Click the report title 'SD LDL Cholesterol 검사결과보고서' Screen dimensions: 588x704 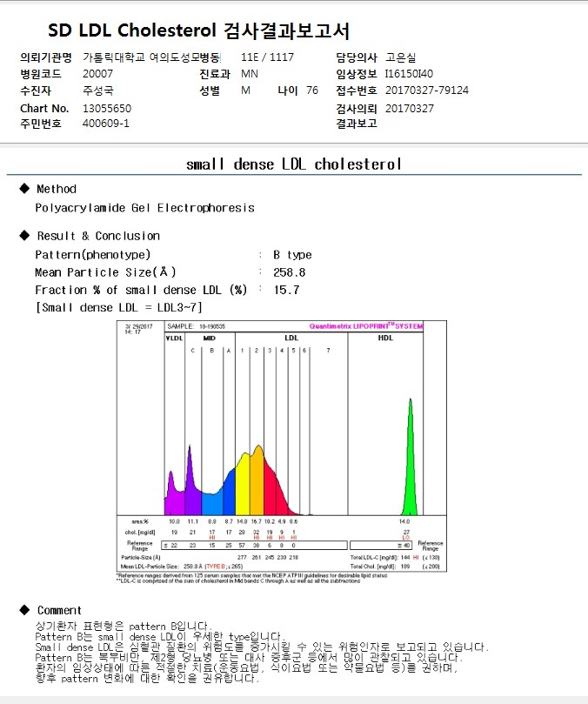tap(198, 30)
